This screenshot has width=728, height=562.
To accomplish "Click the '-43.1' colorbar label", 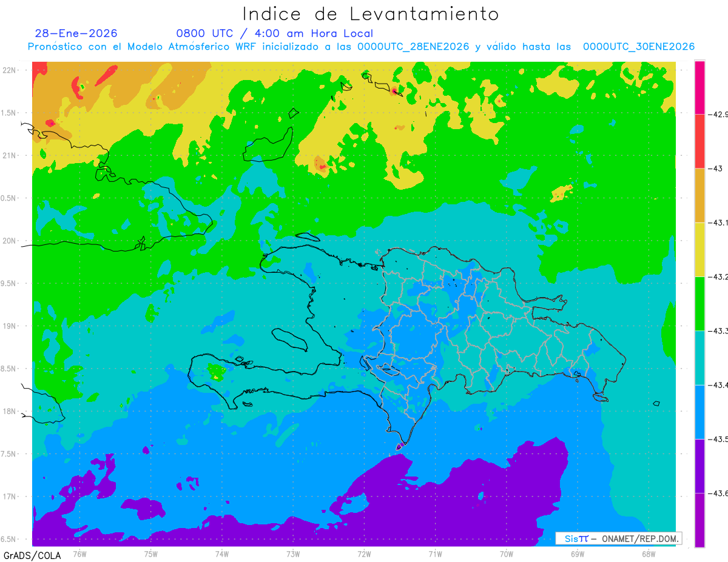I will [718, 222].
